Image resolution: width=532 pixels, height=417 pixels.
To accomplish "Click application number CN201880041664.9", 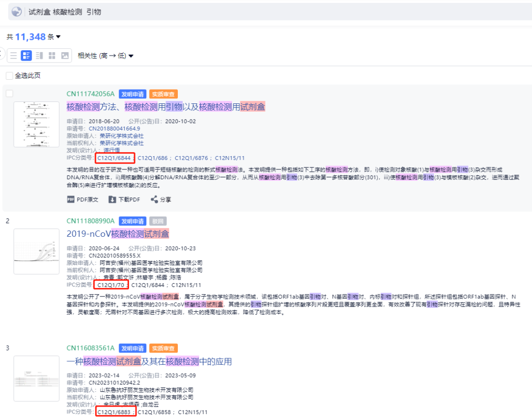I will coord(114,128).
